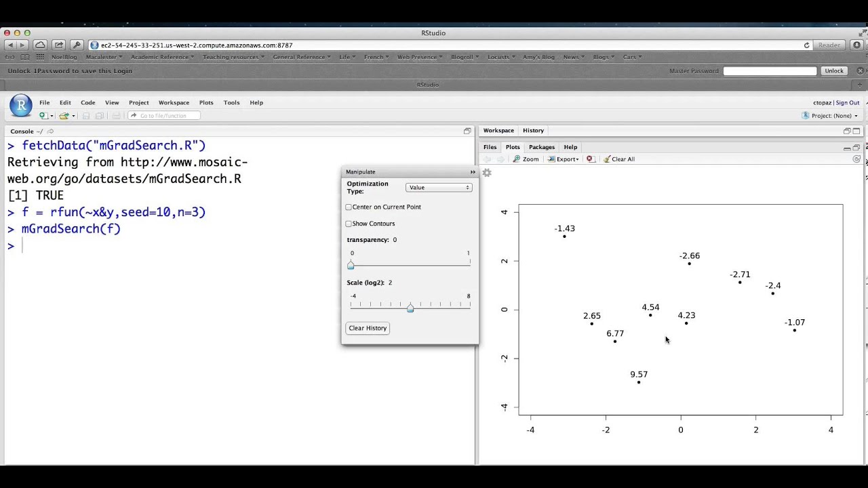Expand Macalester bookmarks folder
The height and width of the screenshot is (488, 868).
103,57
